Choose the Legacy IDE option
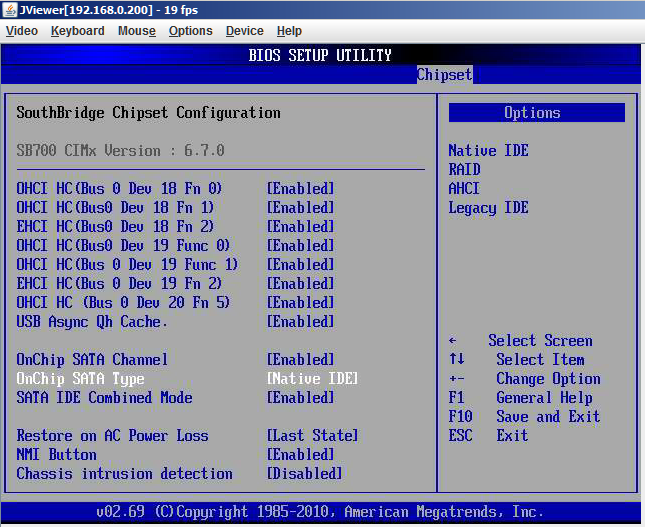This screenshot has width=645, height=527. click(488, 208)
